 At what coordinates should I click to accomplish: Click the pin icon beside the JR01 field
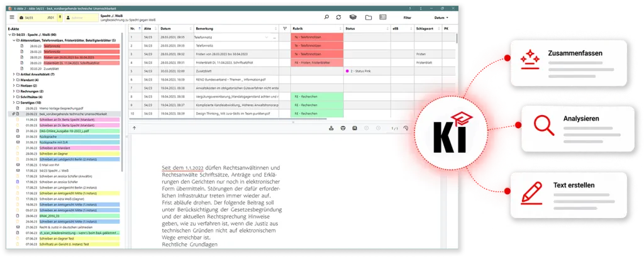coord(60,17)
